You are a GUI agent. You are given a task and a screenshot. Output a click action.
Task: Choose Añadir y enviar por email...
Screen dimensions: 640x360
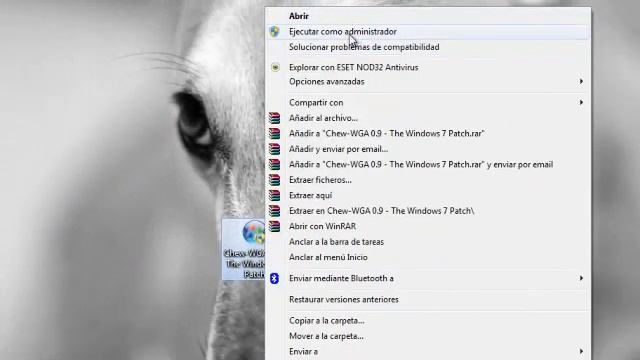coord(338,149)
